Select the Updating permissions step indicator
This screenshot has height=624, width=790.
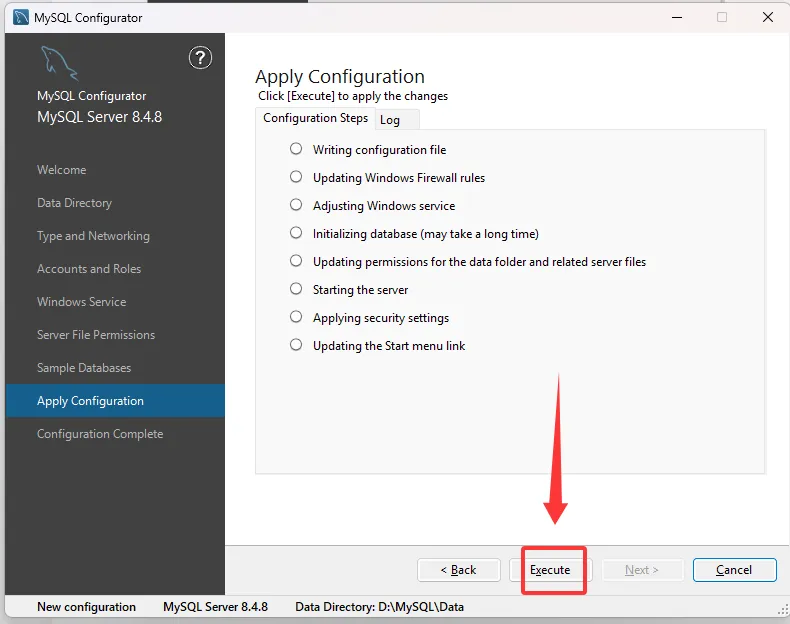[x=296, y=261]
